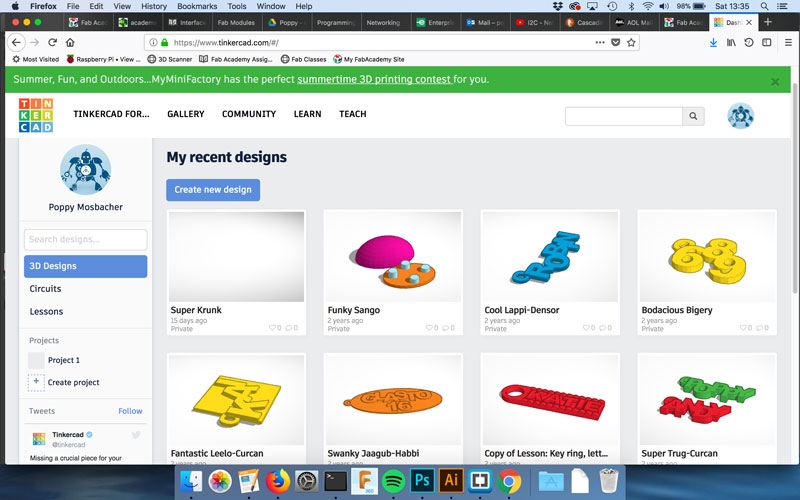The width and height of the screenshot is (800, 500).
Task: Select 3D Designs in the sidebar
Action: coord(86,266)
